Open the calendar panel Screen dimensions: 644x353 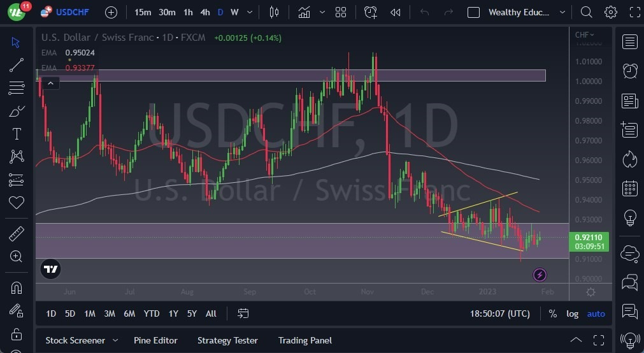click(629, 188)
